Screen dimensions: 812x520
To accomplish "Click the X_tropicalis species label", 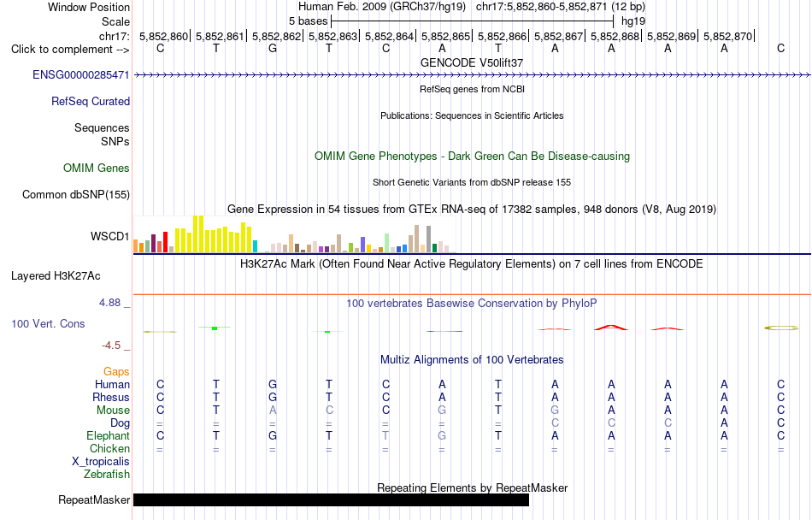I will [x=101, y=462].
